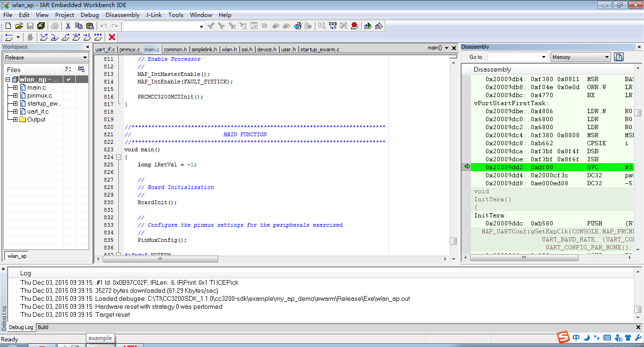
Task: Click the Cut scissors icon
Action: [68, 26]
